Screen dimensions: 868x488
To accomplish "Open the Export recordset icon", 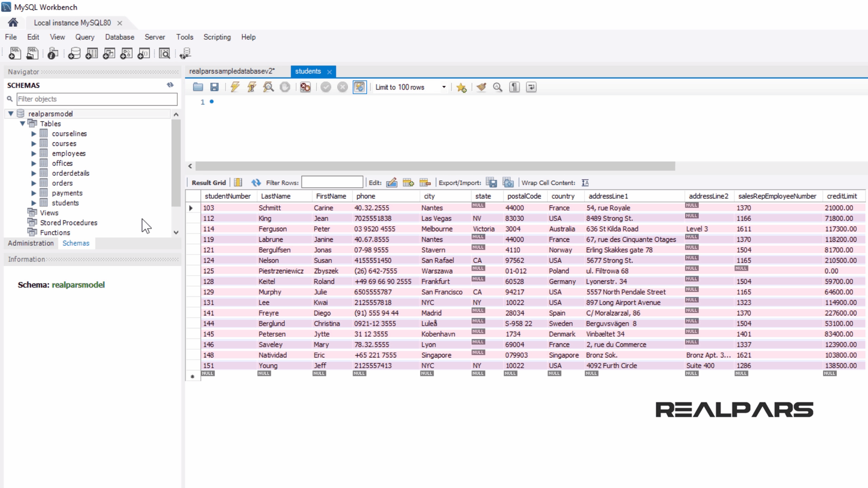I will point(491,183).
